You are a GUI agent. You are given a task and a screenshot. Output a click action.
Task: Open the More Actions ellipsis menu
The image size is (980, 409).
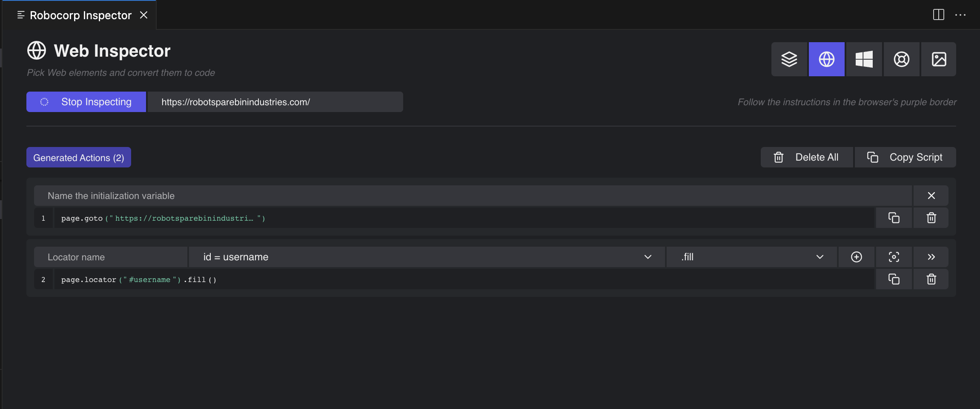tap(960, 15)
